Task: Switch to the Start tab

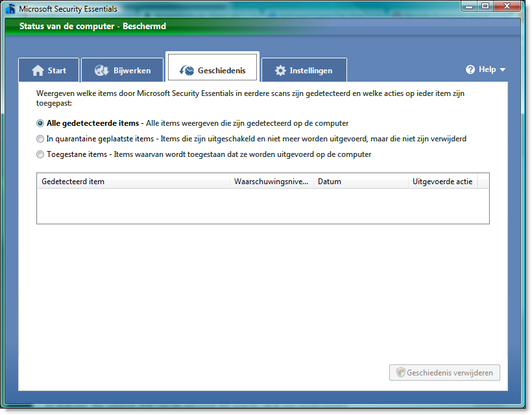Action: pos(49,70)
